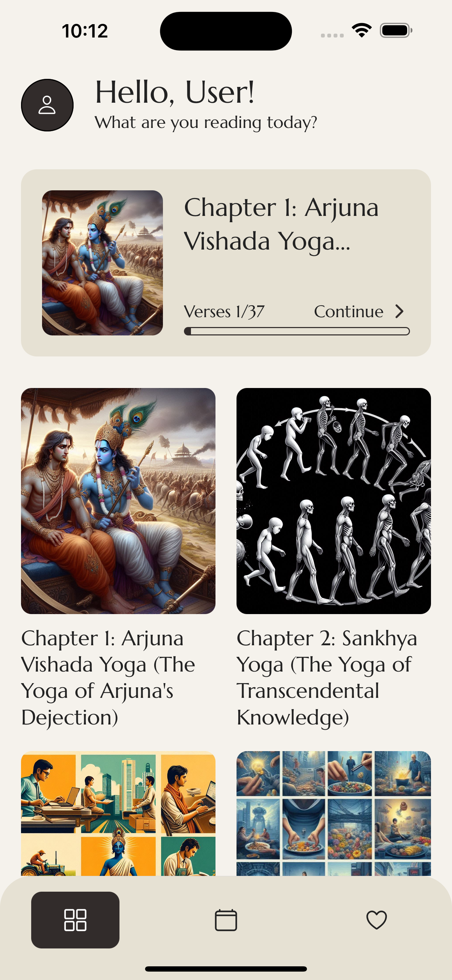Viewport: 452px width, 980px height.
Task: Tap the Wi-Fi status icon
Action: pyautogui.click(x=362, y=30)
